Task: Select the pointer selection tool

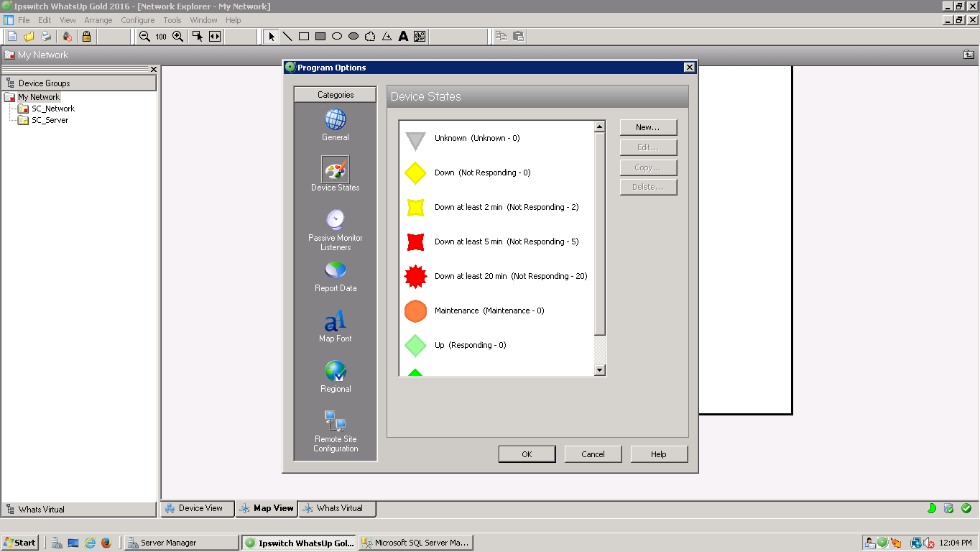Action: pos(271,36)
